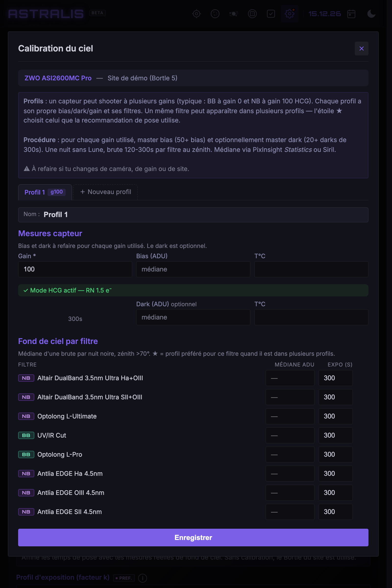Open the settings gear icon
Image resolution: width=392 pixels, height=588 pixels.
pos(290,14)
